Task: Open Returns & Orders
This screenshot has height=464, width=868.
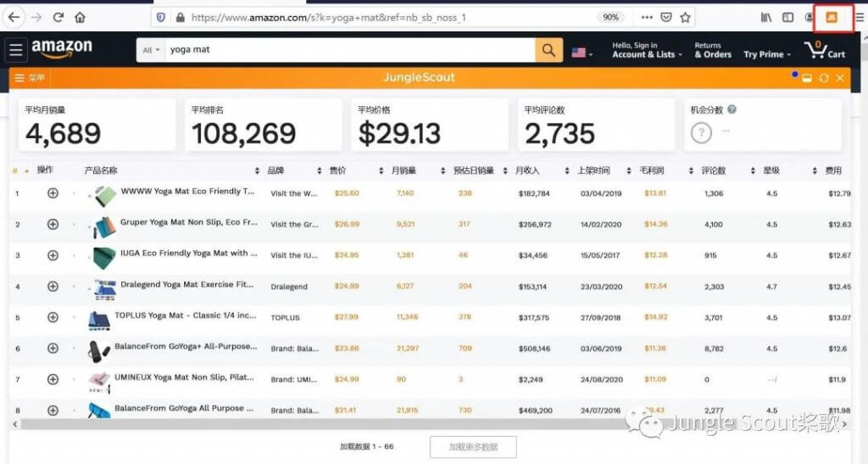Action: [713, 50]
